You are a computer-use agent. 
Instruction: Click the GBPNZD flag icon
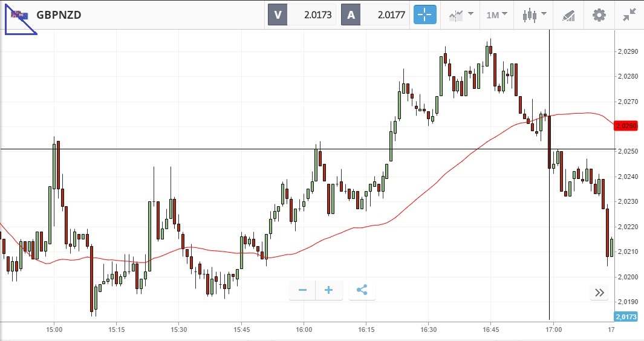pos(18,15)
